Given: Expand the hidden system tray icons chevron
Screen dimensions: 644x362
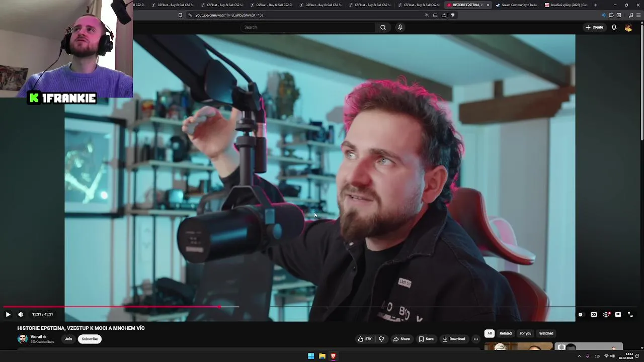Looking at the screenshot, I should 579,356.
